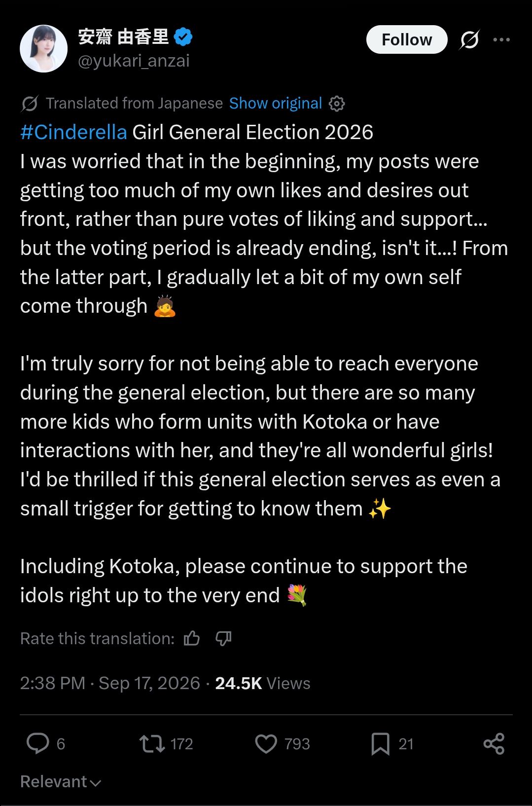Repost this post using the retweet icon
The image size is (532, 806).
click(152, 743)
